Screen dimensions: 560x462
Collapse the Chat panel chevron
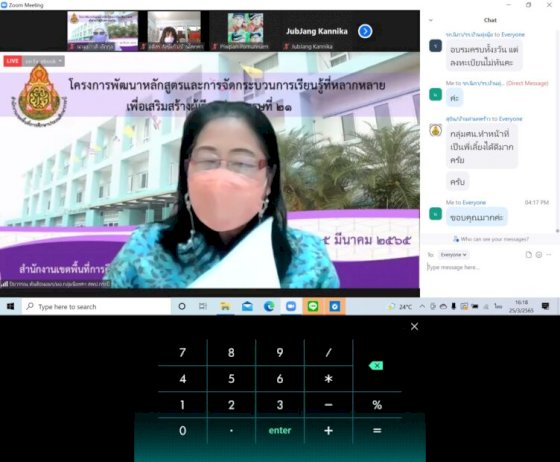pos(431,20)
